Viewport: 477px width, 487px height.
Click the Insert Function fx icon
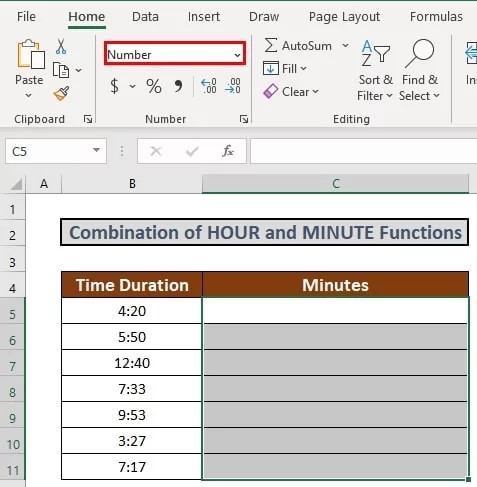228,151
